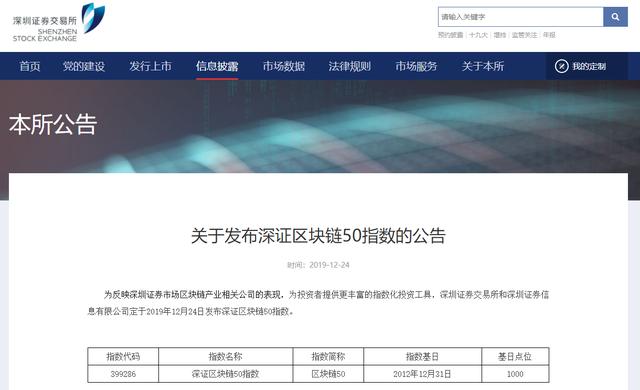Click the 我的定制 circle icon

[561, 66]
